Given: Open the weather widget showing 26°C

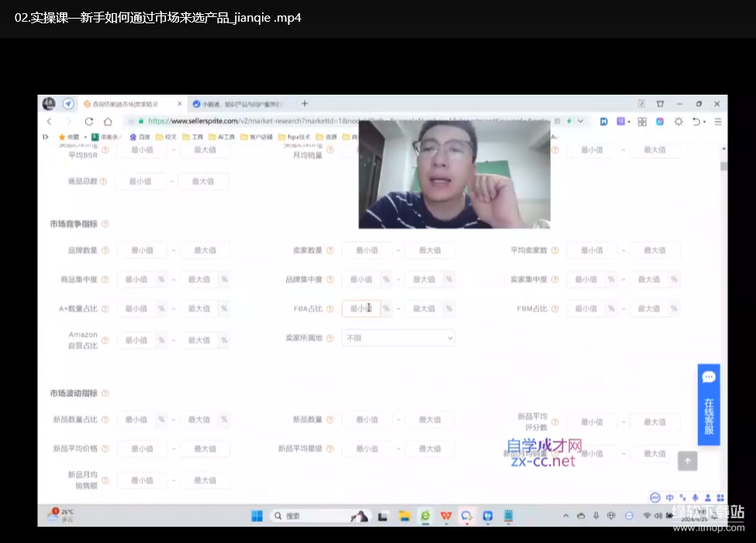Looking at the screenshot, I should pyautogui.click(x=60, y=515).
